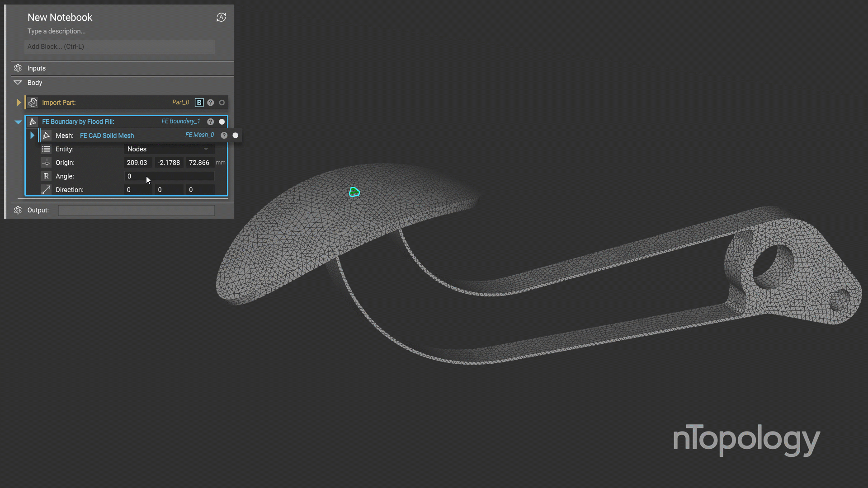Toggle visibility circle of Import Part
The height and width of the screenshot is (488, 868).
pos(222,103)
